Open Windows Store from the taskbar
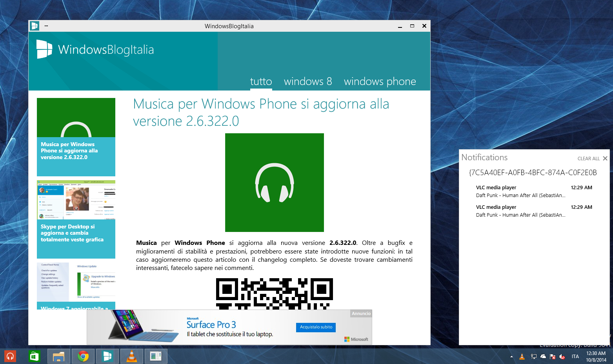The width and height of the screenshot is (613, 364). click(35, 356)
